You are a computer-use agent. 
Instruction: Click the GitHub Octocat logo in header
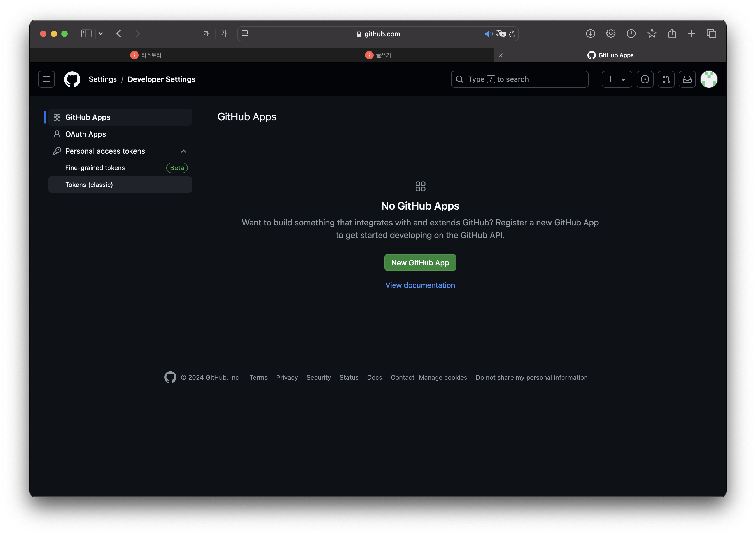[72, 79]
